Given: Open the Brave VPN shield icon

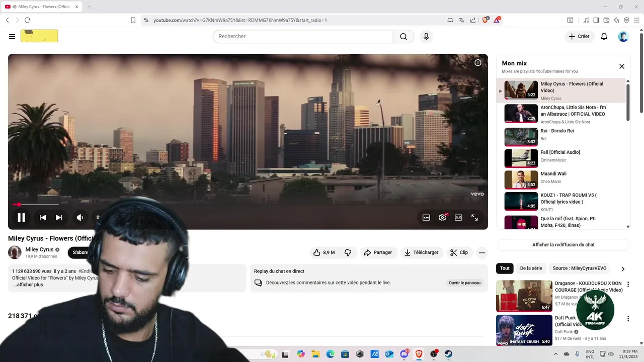Looking at the screenshot, I should click(626, 20).
